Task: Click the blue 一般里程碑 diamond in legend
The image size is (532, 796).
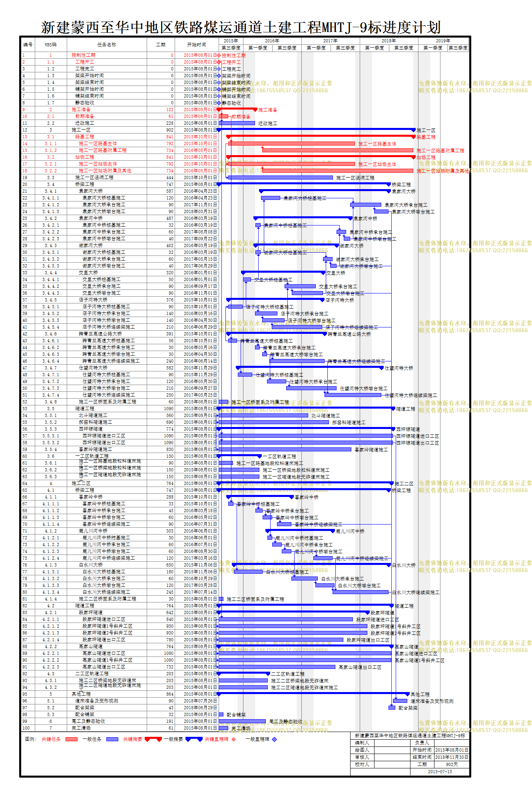Action: 274,739
